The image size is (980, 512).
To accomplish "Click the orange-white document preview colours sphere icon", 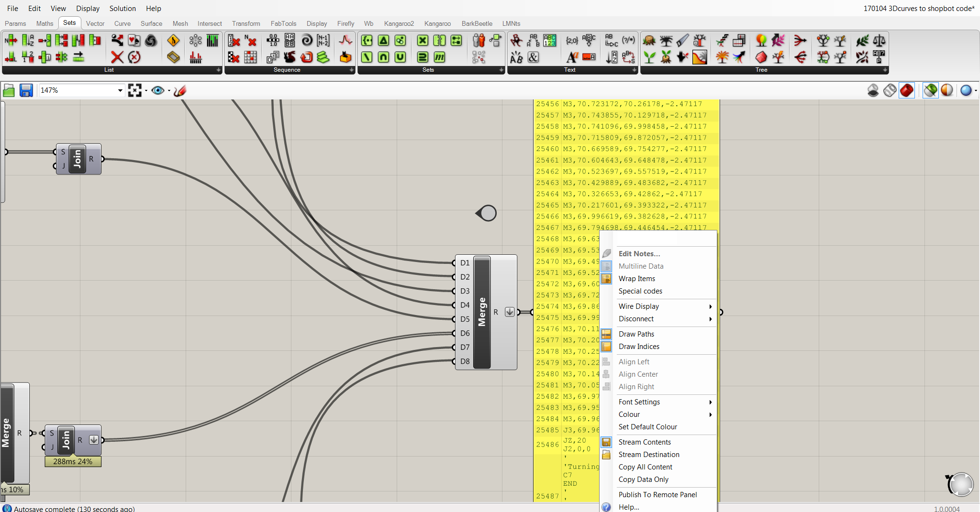I will click(x=947, y=90).
